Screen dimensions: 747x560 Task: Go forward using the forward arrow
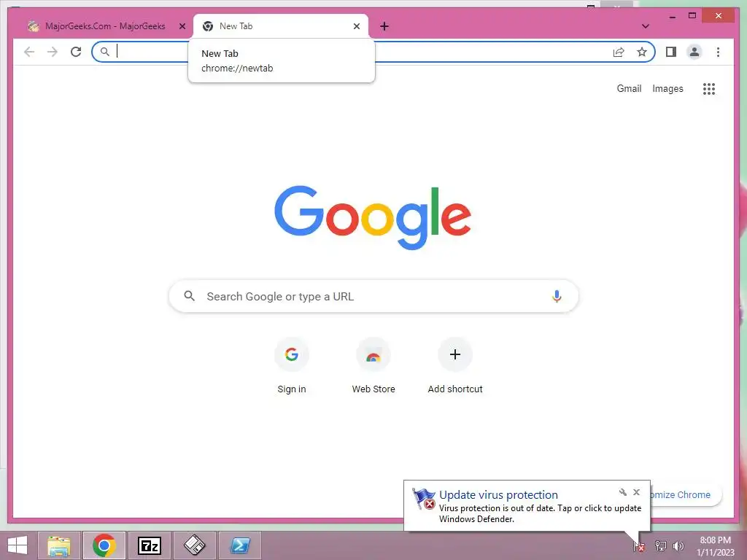(x=53, y=52)
